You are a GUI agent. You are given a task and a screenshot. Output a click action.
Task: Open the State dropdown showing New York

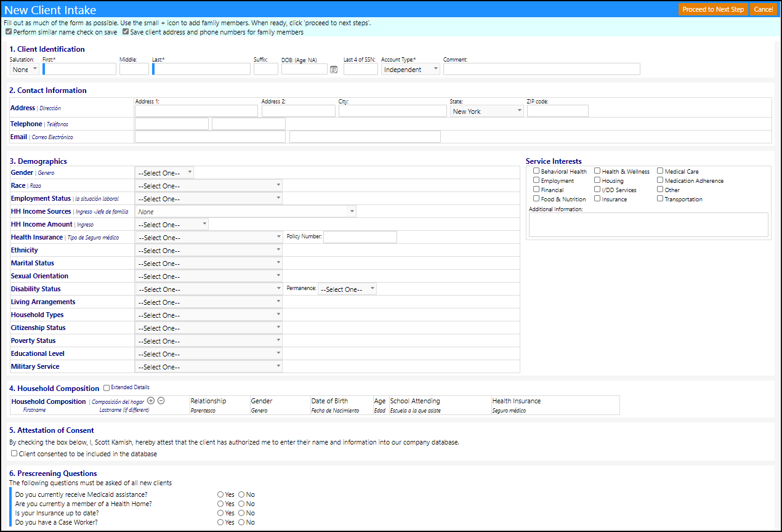(x=486, y=111)
